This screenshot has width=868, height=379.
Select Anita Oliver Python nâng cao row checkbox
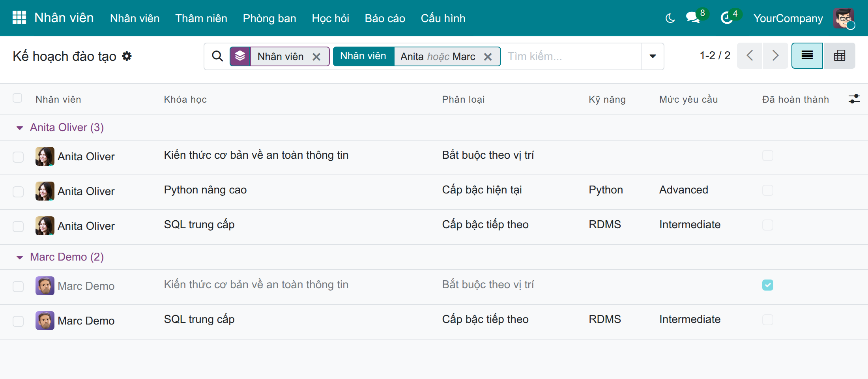[x=18, y=192]
